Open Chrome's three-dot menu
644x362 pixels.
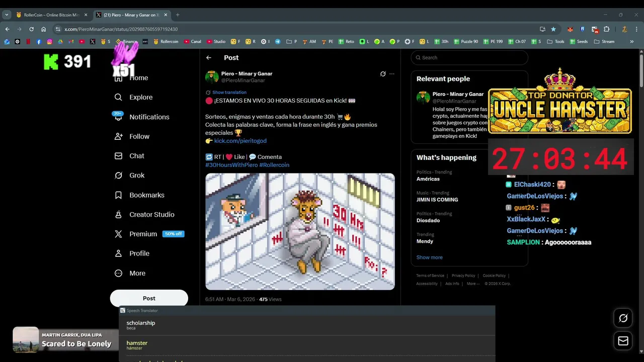pos(637,29)
